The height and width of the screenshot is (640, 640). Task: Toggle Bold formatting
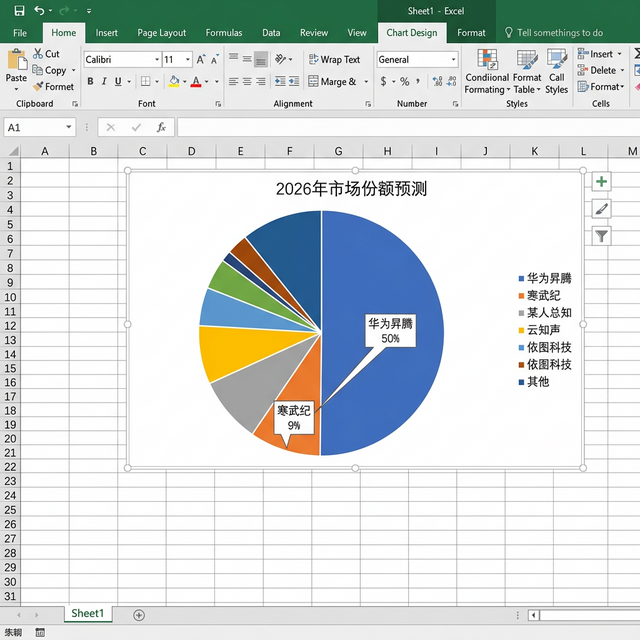coord(90,81)
